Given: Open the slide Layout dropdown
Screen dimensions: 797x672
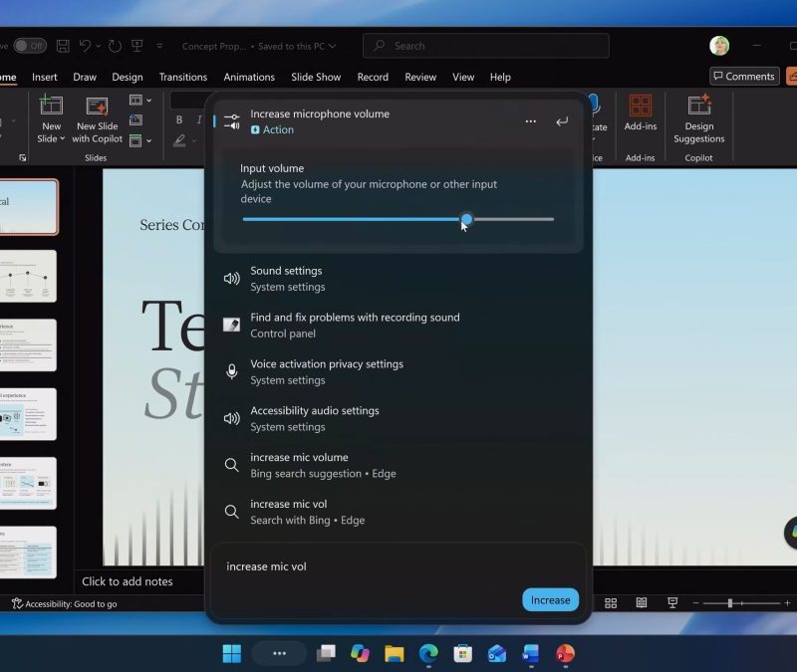Looking at the screenshot, I should pyautogui.click(x=140, y=101).
